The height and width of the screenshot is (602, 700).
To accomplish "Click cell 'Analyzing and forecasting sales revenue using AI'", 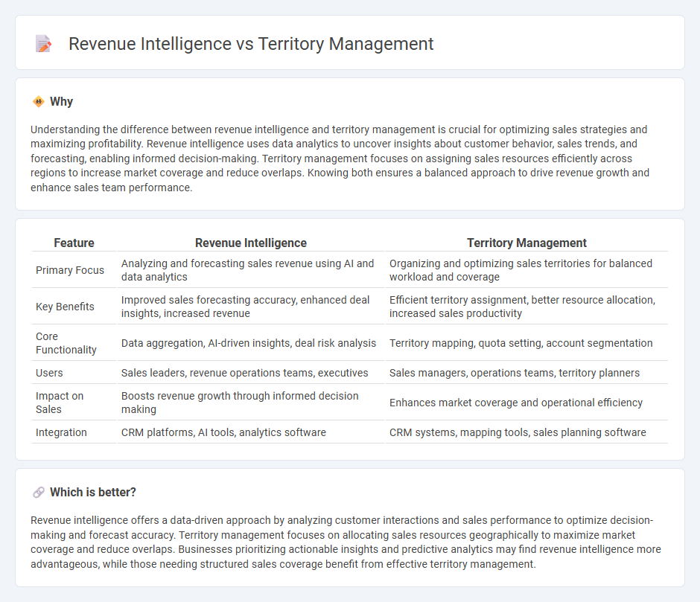I will click(x=251, y=270).
